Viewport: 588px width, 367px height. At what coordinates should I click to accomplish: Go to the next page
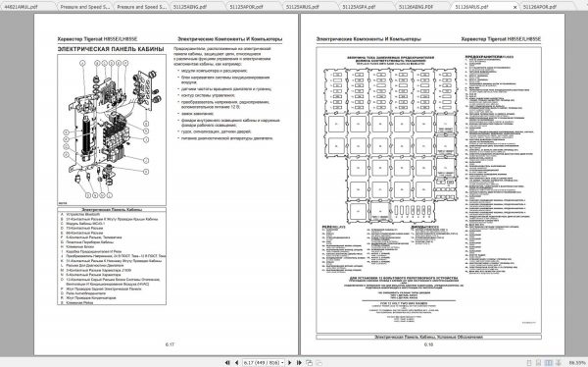click(x=289, y=362)
